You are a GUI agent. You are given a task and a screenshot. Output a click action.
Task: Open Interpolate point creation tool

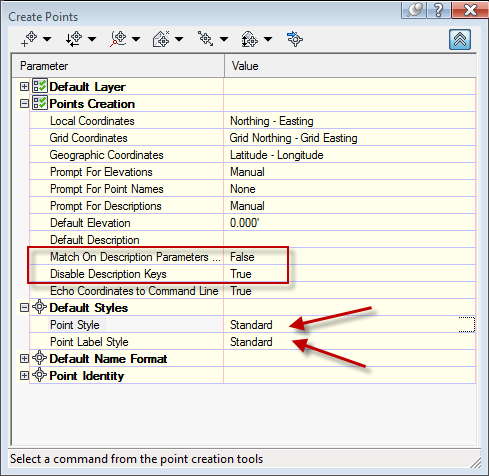point(206,39)
